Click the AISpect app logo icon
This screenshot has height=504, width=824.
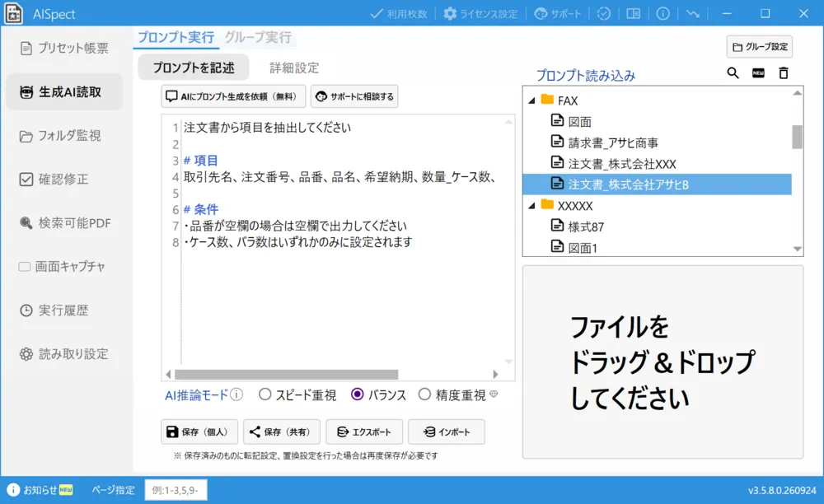(14, 14)
